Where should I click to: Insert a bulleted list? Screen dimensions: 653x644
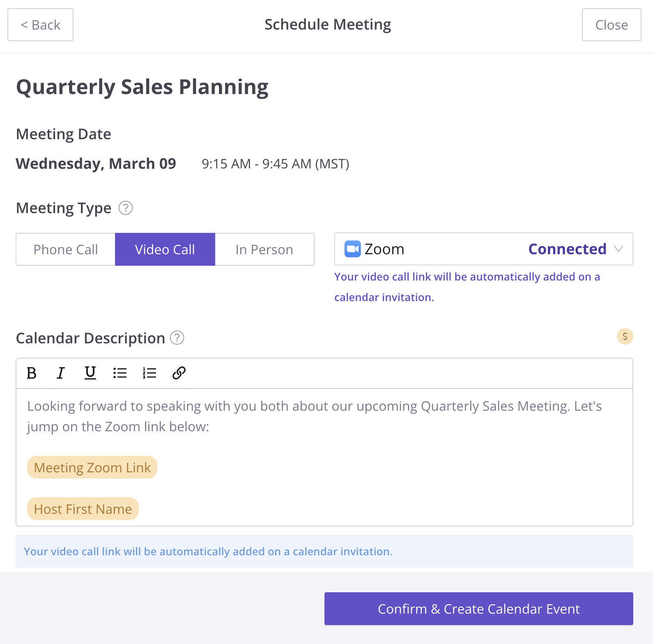[120, 373]
